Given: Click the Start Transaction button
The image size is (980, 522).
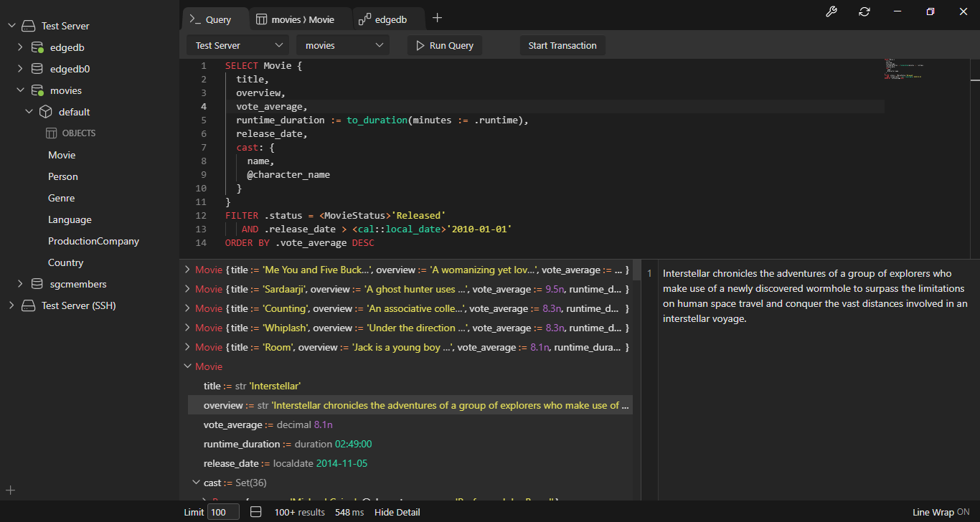Looking at the screenshot, I should (x=562, y=45).
